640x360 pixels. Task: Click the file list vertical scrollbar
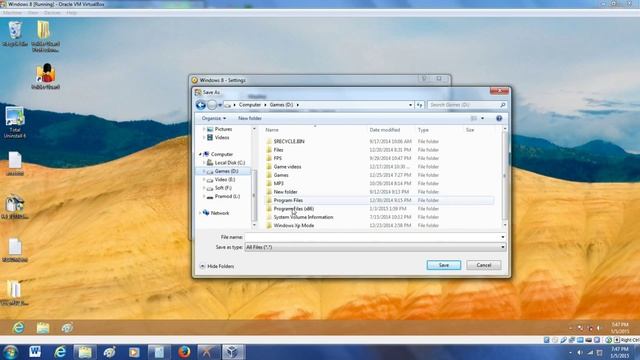(505, 177)
